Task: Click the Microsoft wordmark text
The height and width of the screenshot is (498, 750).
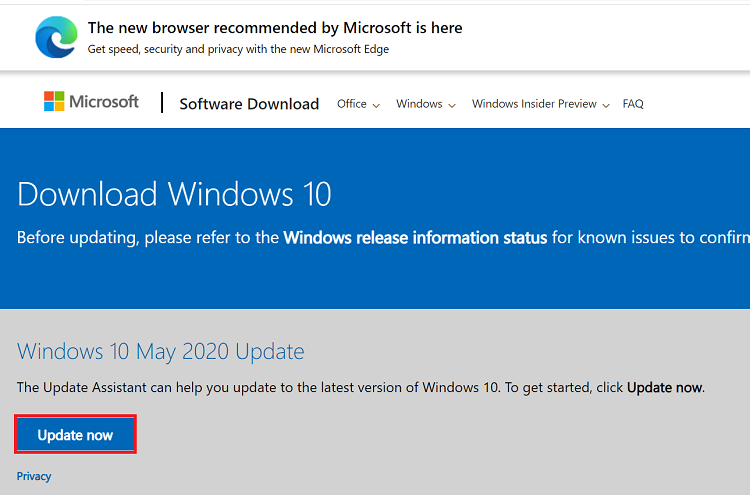Action: click(x=104, y=102)
